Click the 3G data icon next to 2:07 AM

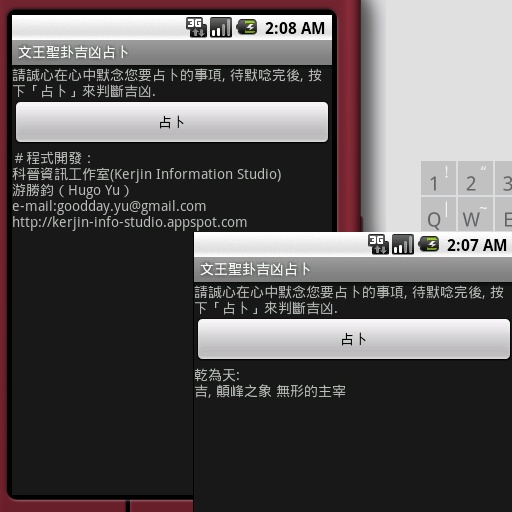[378, 244]
